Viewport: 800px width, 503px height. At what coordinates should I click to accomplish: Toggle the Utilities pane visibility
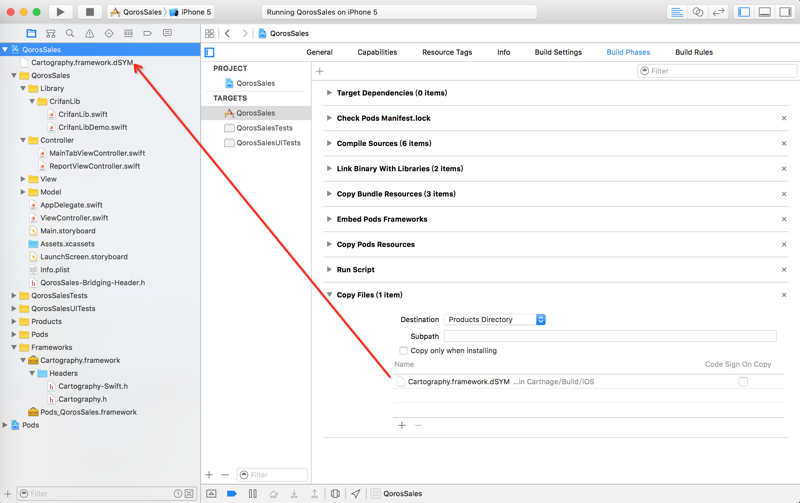click(x=785, y=12)
